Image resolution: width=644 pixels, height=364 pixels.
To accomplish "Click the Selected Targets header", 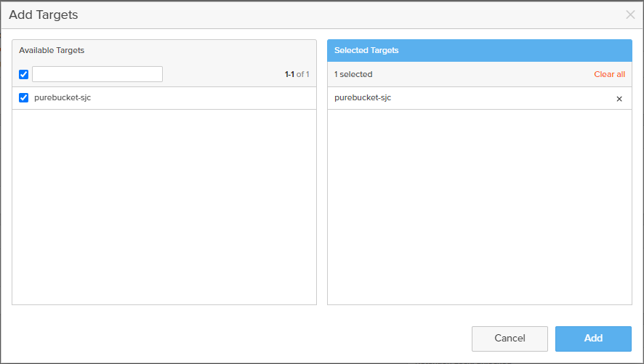I will pos(479,50).
